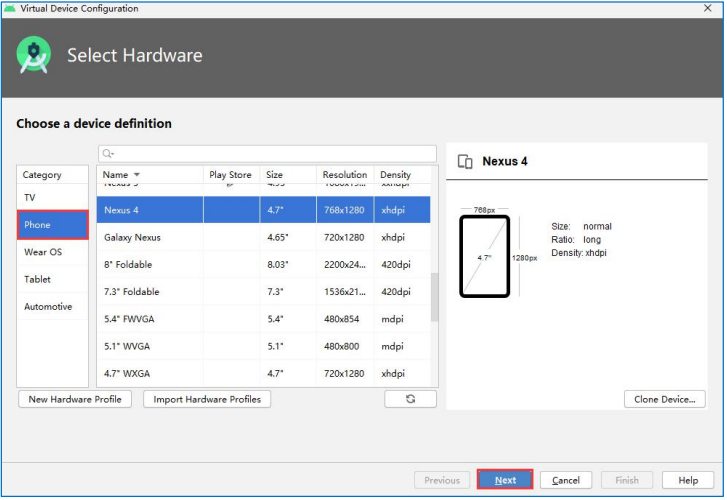The width and height of the screenshot is (727, 500).
Task: Click the Category column header
Action: 53,175
